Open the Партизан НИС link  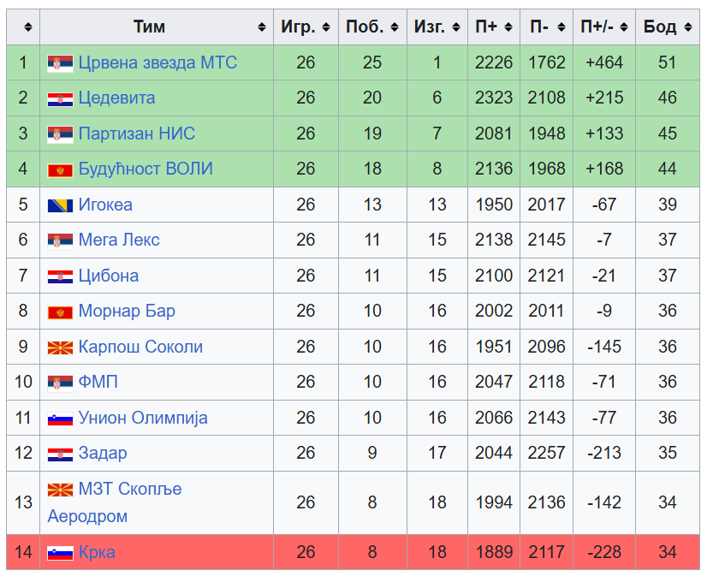pos(136,134)
